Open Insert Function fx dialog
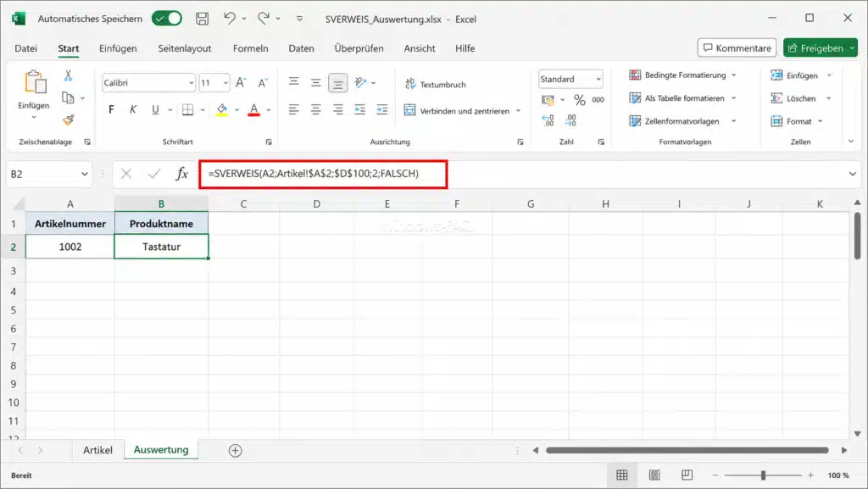868x489 pixels. pyautogui.click(x=181, y=174)
